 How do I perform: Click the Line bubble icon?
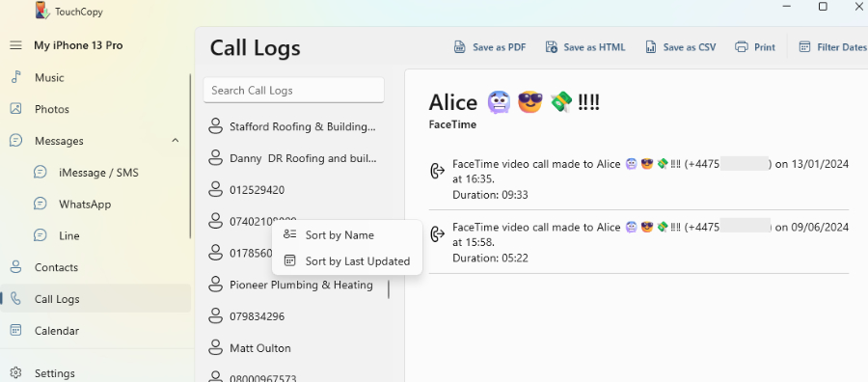pos(40,235)
